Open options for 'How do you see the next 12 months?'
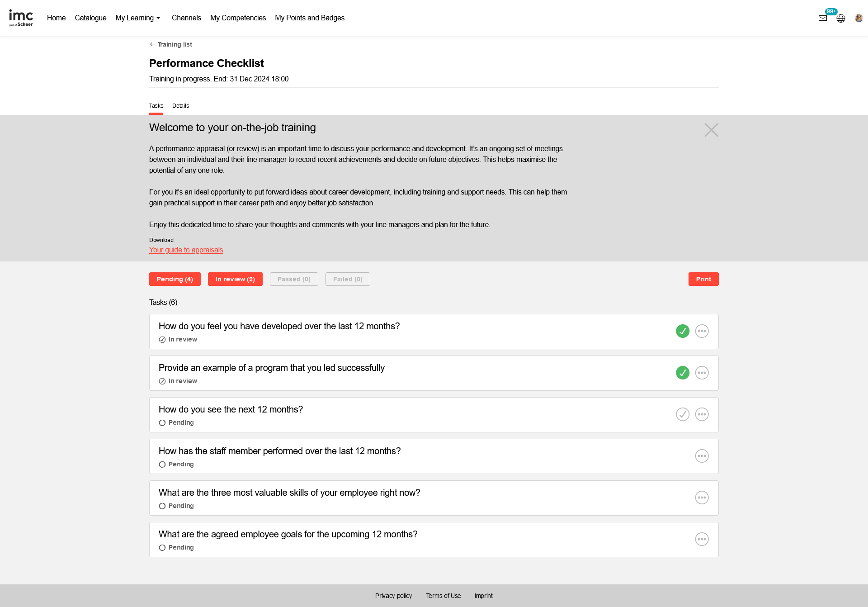This screenshot has height=607, width=868. pyautogui.click(x=702, y=414)
